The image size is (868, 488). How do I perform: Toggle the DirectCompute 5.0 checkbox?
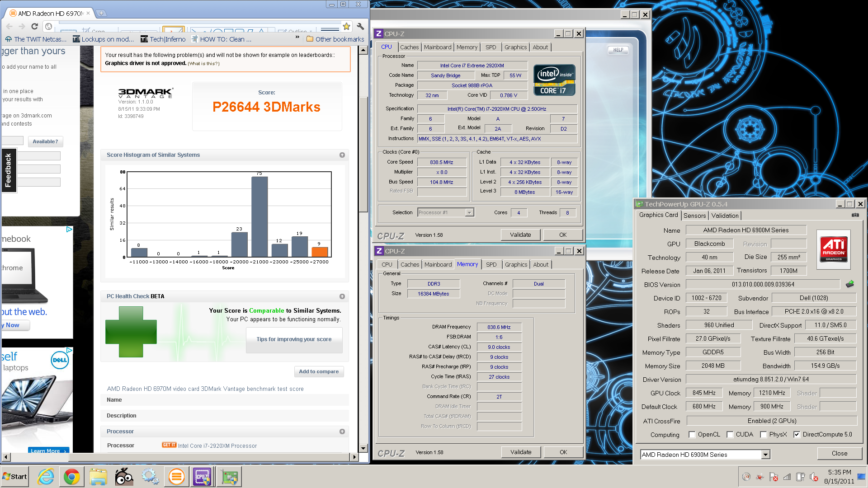click(797, 435)
